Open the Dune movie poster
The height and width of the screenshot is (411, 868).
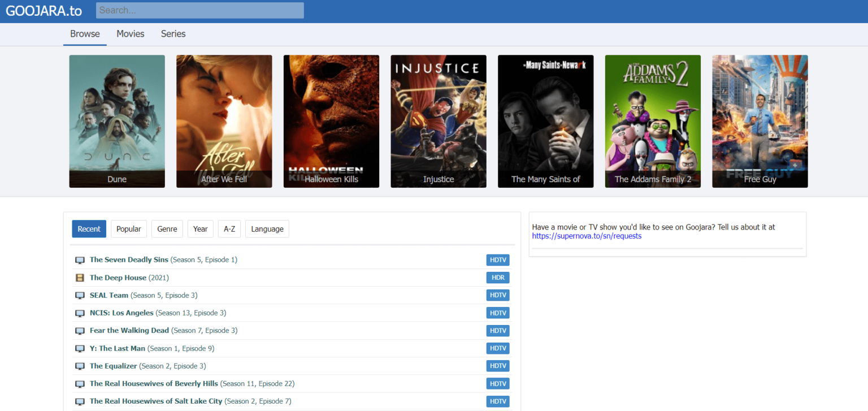click(x=117, y=121)
